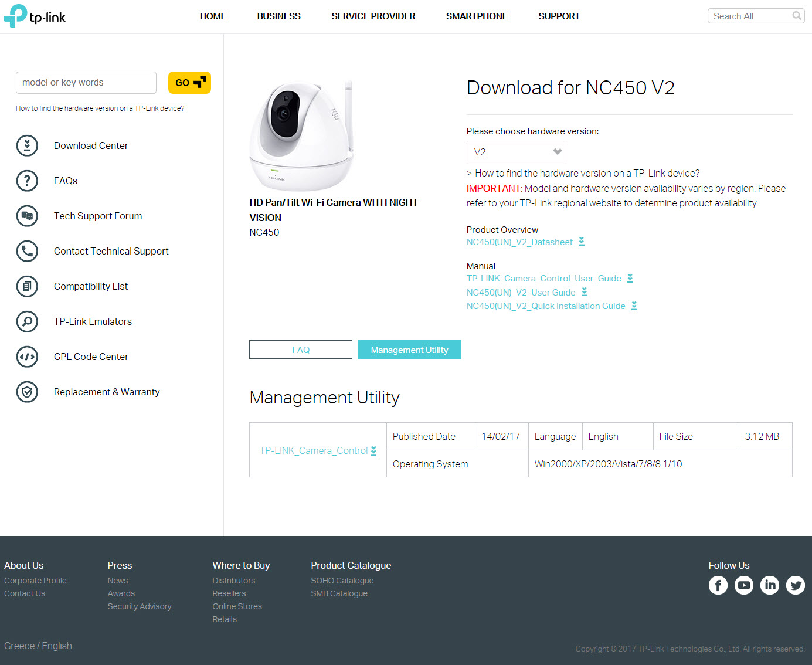
Task: Focus the model or key words field
Action: tap(86, 83)
